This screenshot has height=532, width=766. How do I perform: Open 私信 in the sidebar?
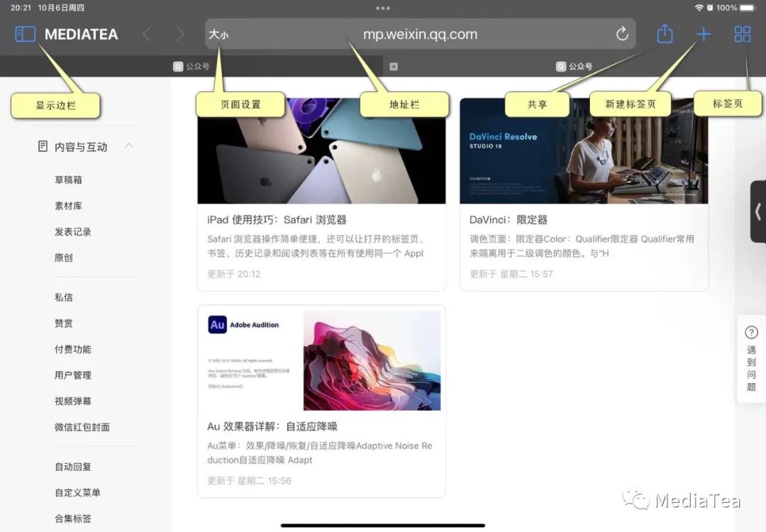[64, 297]
